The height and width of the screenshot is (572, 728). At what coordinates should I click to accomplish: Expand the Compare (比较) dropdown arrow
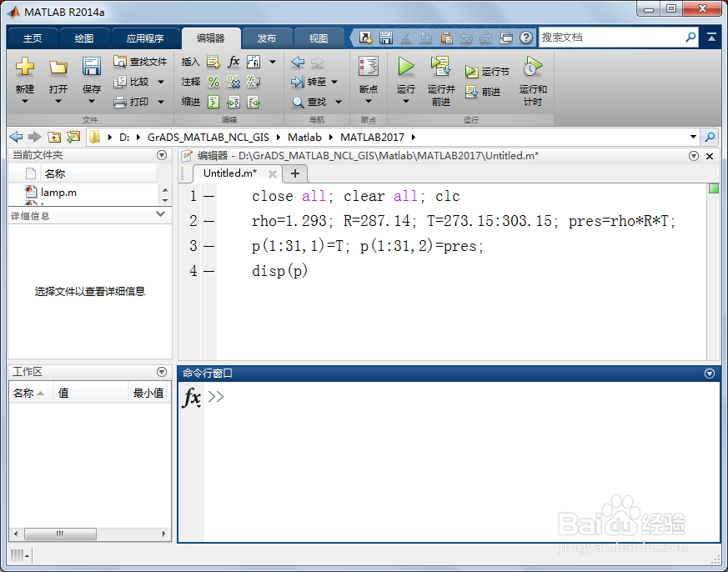tap(161, 83)
